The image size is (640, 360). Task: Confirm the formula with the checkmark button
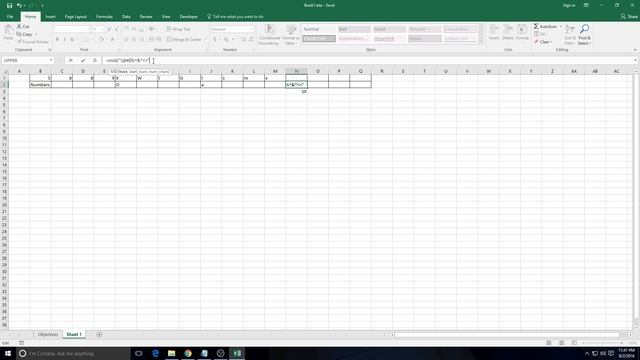pos(83,60)
